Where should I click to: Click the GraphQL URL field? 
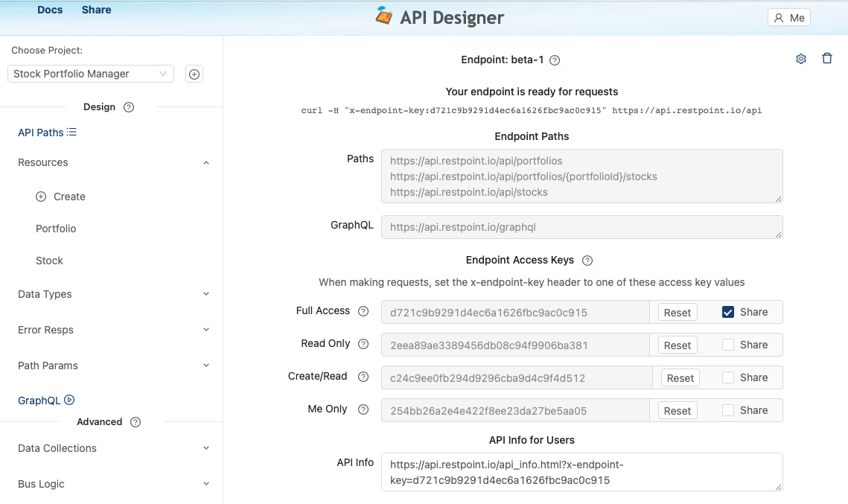click(582, 227)
